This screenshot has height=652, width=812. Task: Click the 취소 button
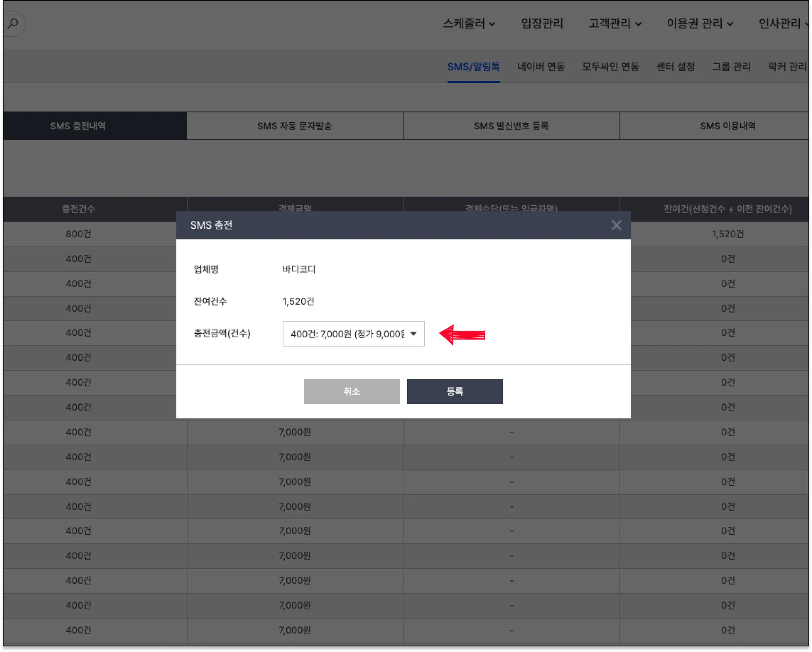coord(352,392)
